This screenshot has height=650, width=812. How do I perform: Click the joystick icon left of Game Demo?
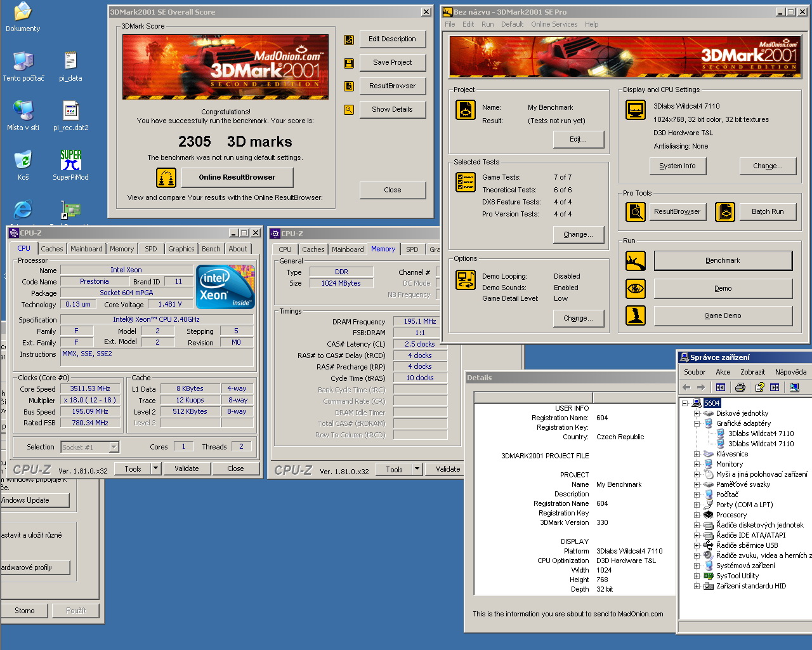pos(636,315)
